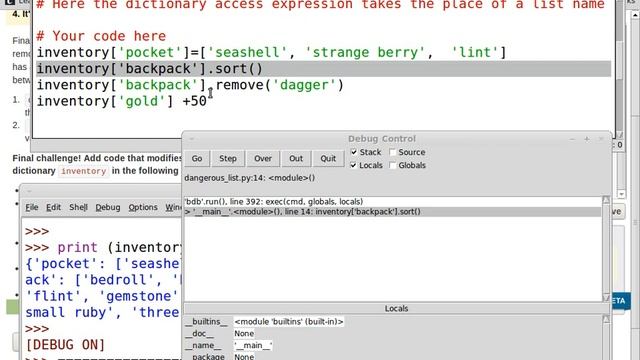The image size is (640, 360).
Task: Click the print (inventory shell command line
Action: click(103, 247)
